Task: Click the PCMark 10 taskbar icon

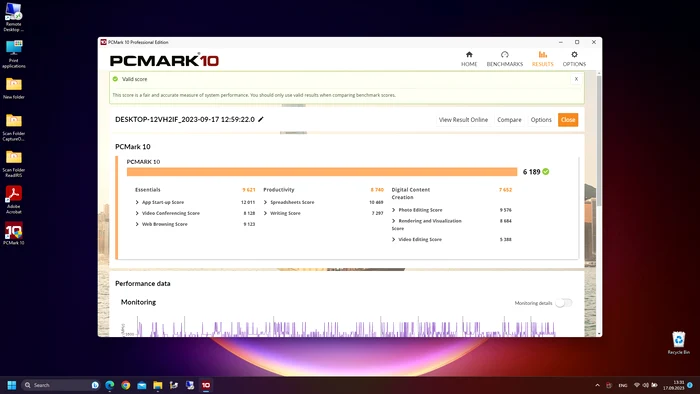Action: coord(206,385)
